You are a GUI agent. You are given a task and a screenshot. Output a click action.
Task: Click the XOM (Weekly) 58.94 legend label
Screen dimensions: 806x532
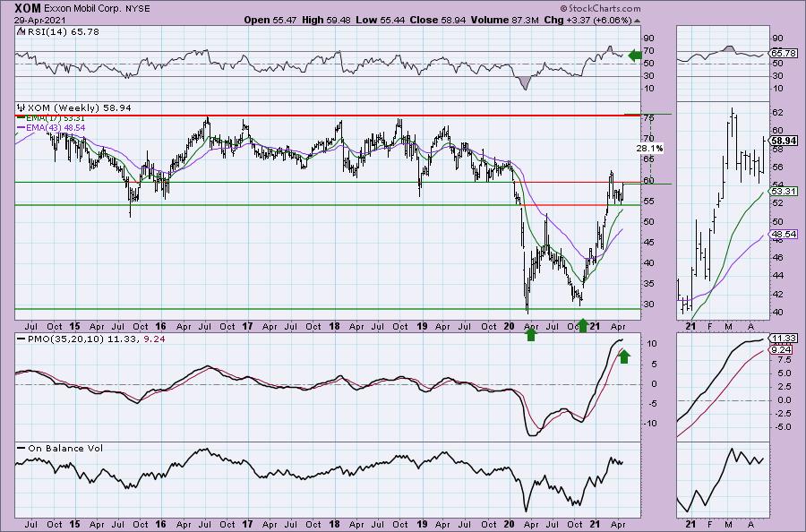[x=79, y=107]
